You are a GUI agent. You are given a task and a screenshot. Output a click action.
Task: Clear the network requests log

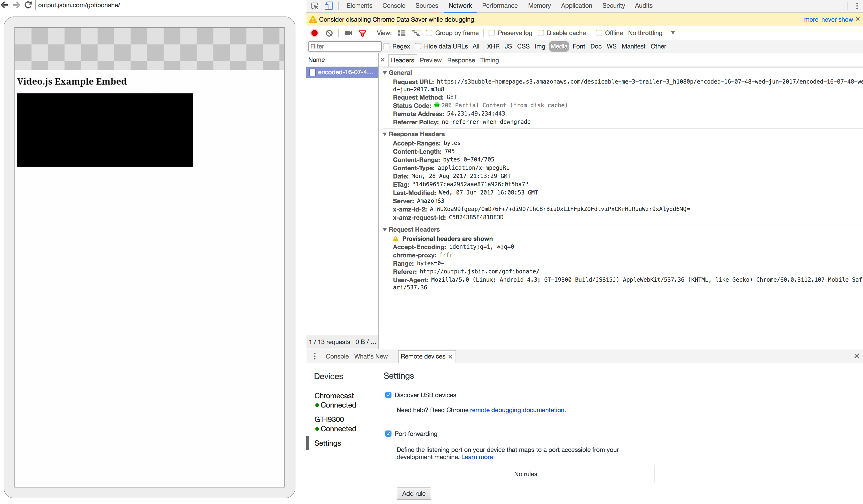[329, 33]
